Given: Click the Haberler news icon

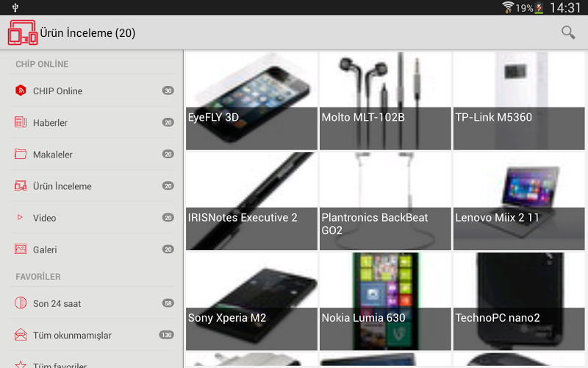Looking at the screenshot, I should (x=21, y=122).
